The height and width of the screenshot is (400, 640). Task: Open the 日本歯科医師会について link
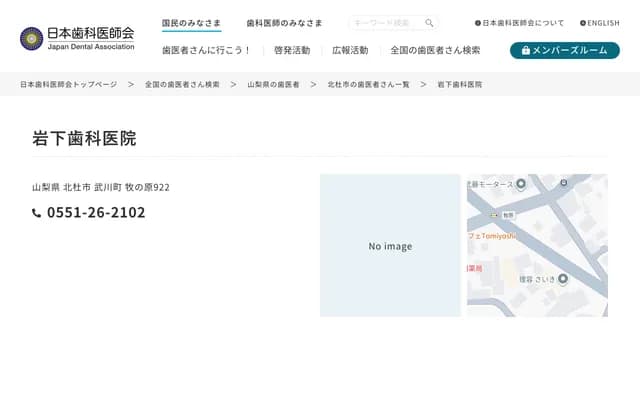pos(523,23)
